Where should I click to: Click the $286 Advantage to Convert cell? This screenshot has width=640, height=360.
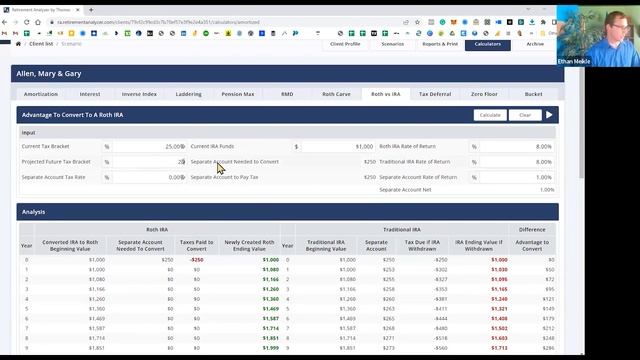point(549,348)
